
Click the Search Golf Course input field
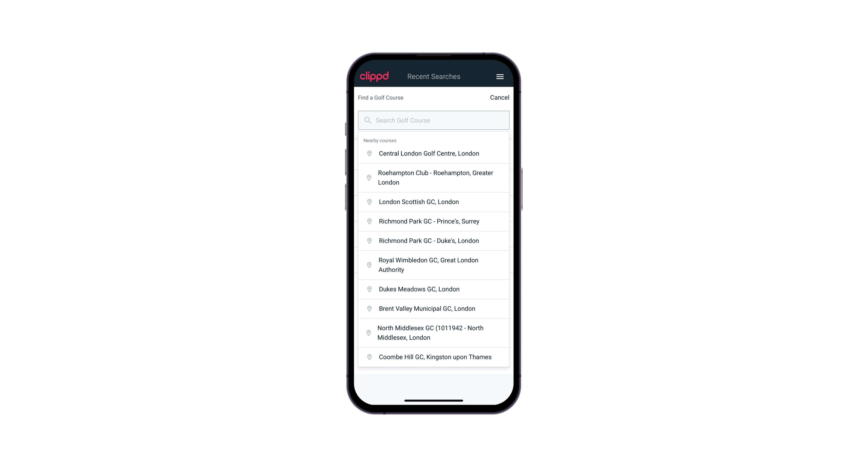click(434, 120)
